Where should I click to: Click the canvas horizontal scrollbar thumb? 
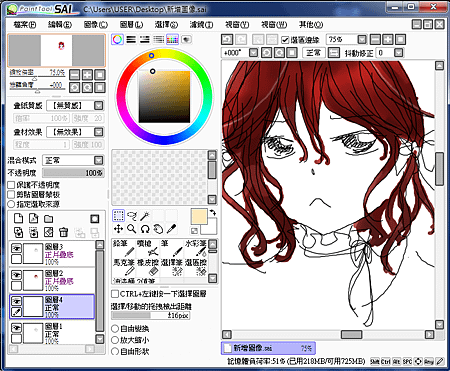pyautogui.click(x=351, y=334)
